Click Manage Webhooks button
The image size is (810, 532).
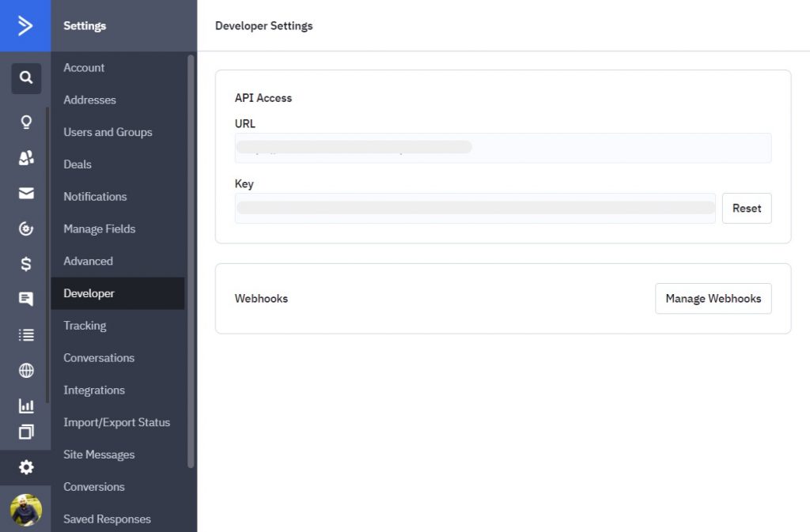point(713,298)
